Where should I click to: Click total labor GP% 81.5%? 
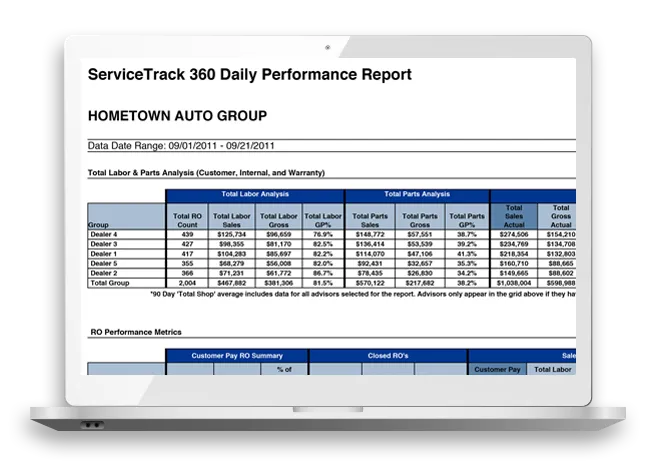pyautogui.click(x=323, y=283)
